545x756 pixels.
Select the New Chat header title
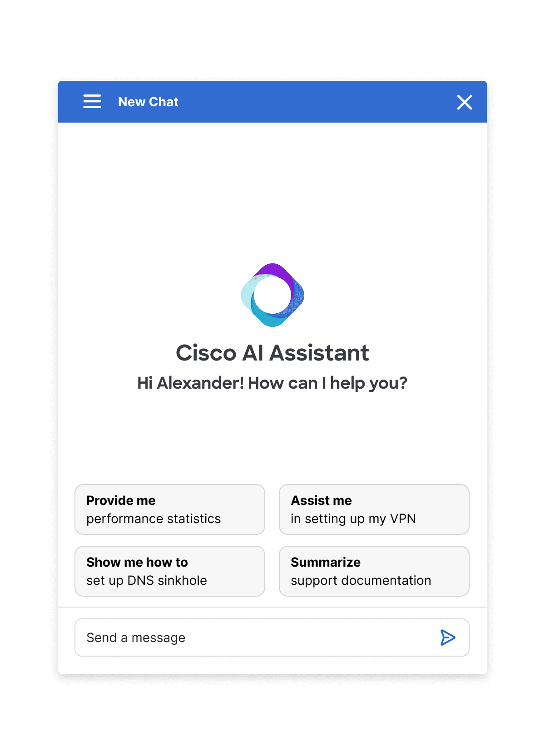[x=148, y=102]
